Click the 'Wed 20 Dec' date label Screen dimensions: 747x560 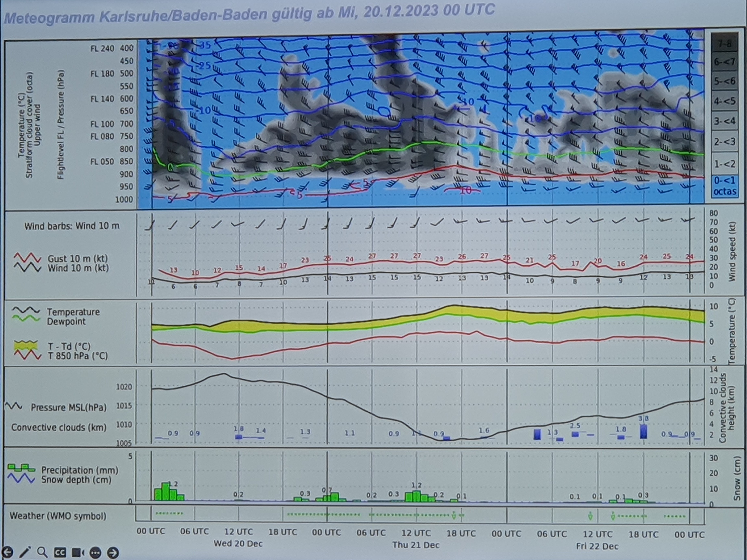238,544
